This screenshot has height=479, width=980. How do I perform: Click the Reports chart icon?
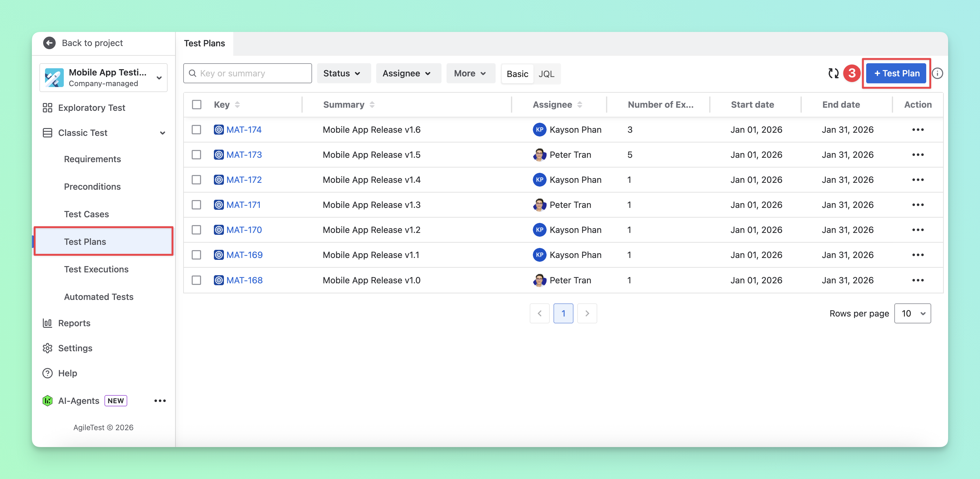pos(47,323)
